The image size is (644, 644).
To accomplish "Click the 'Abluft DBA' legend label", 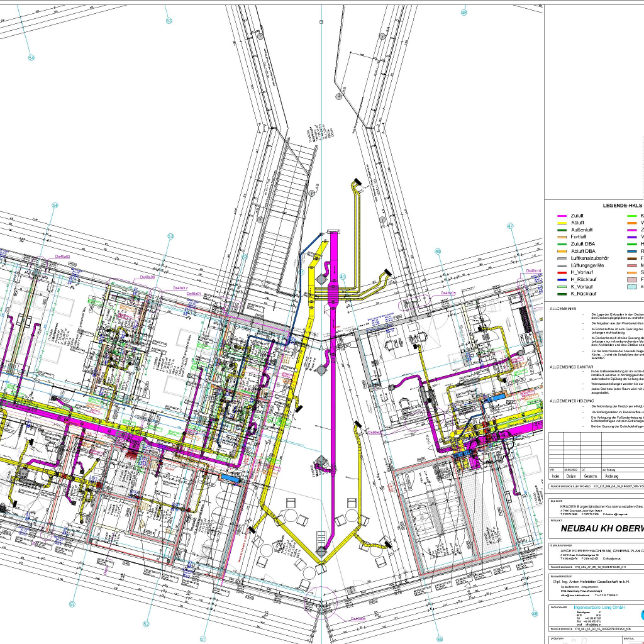I will 583,252.
